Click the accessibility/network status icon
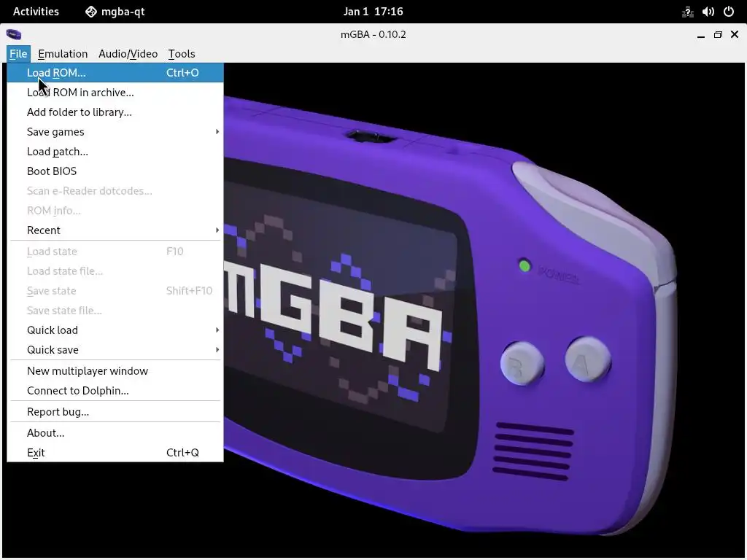This screenshot has width=747, height=560. click(687, 12)
